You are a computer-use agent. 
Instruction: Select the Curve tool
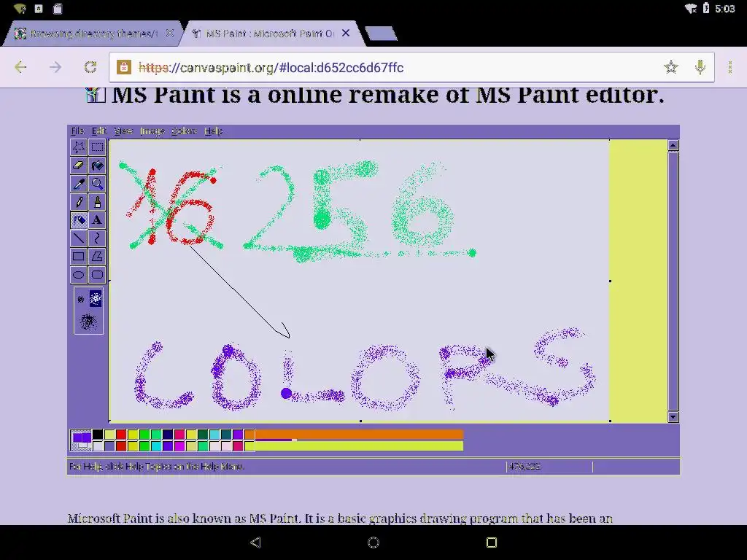(x=97, y=238)
